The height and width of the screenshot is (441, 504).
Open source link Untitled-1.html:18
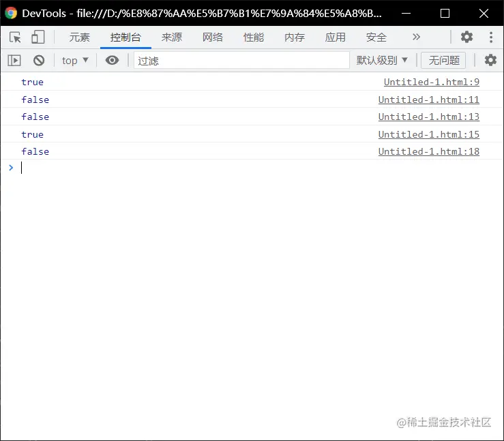pos(429,151)
